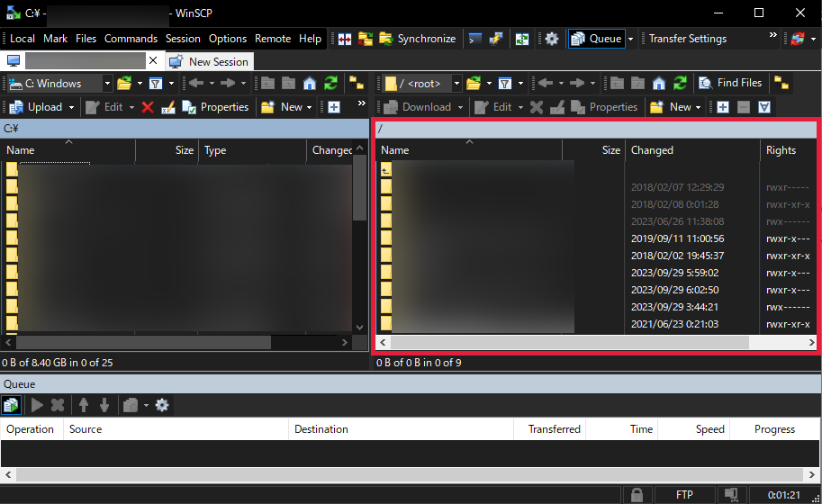Go to local home directory
This screenshot has width=822, height=504.
[x=310, y=84]
